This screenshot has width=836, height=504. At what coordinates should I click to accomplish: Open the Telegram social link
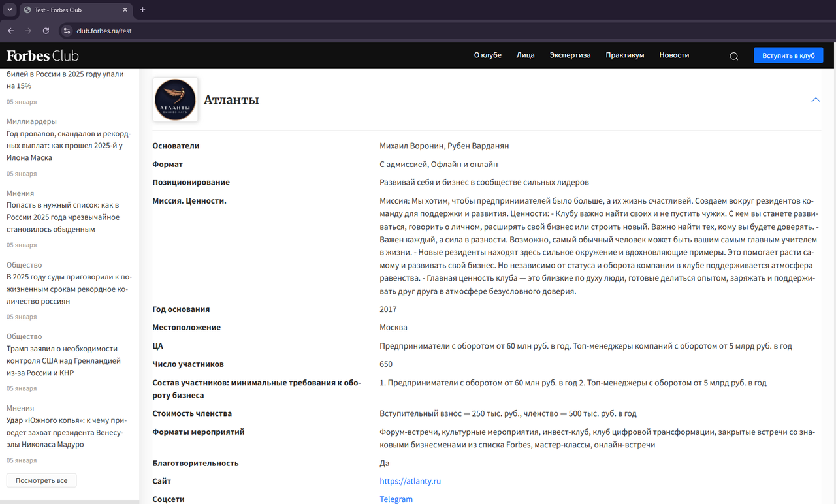tap(396, 499)
